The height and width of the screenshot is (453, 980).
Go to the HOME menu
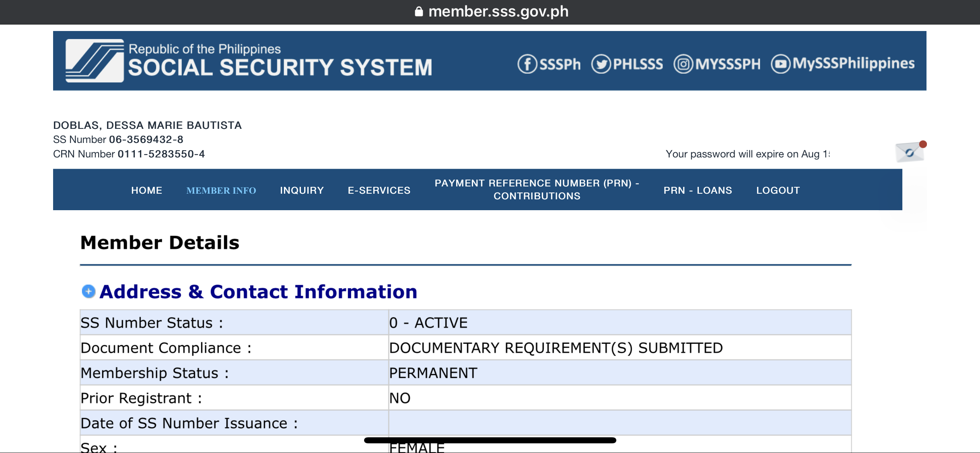pyautogui.click(x=146, y=190)
